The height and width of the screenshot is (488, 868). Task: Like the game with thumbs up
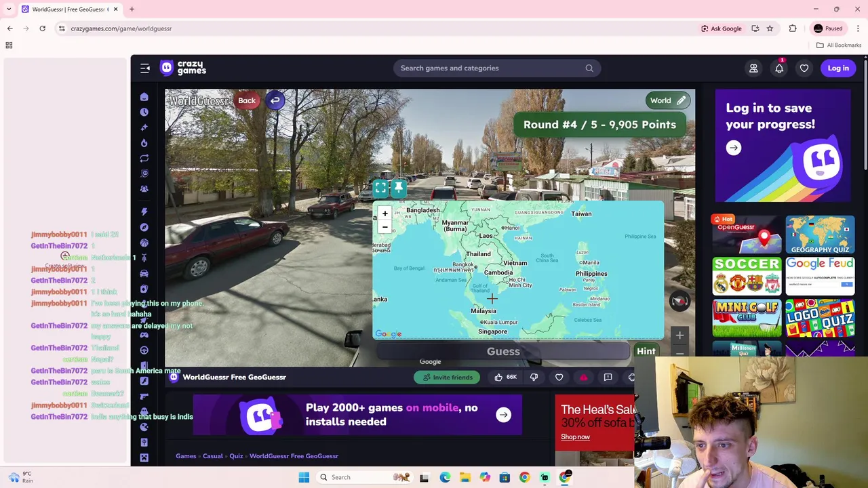(506, 378)
